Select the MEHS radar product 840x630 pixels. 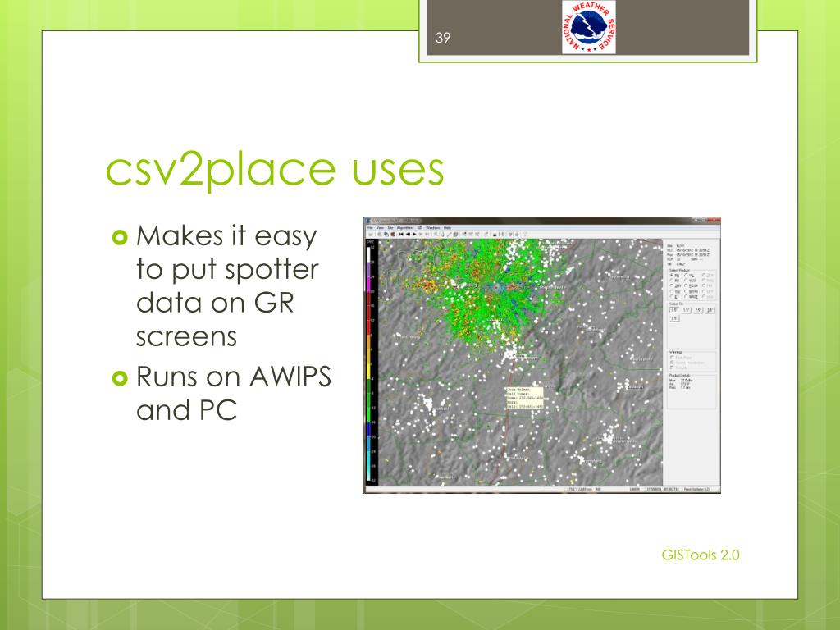click(x=692, y=291)
